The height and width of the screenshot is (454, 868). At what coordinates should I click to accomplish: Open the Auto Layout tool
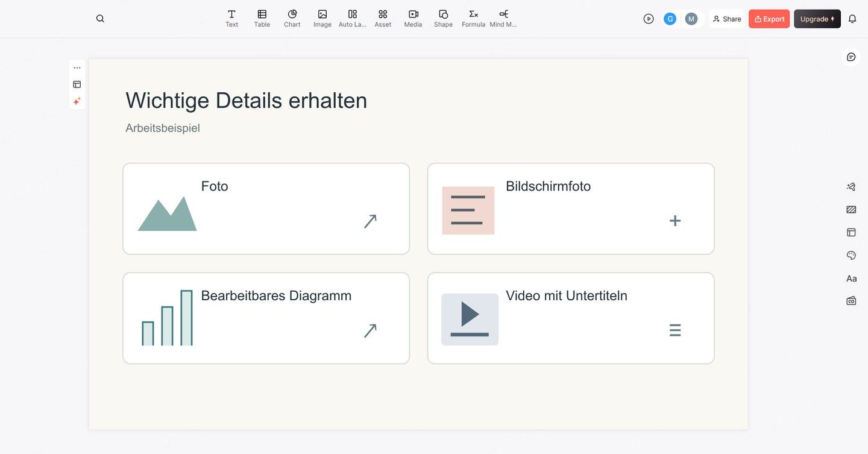[x=353, y=18]
